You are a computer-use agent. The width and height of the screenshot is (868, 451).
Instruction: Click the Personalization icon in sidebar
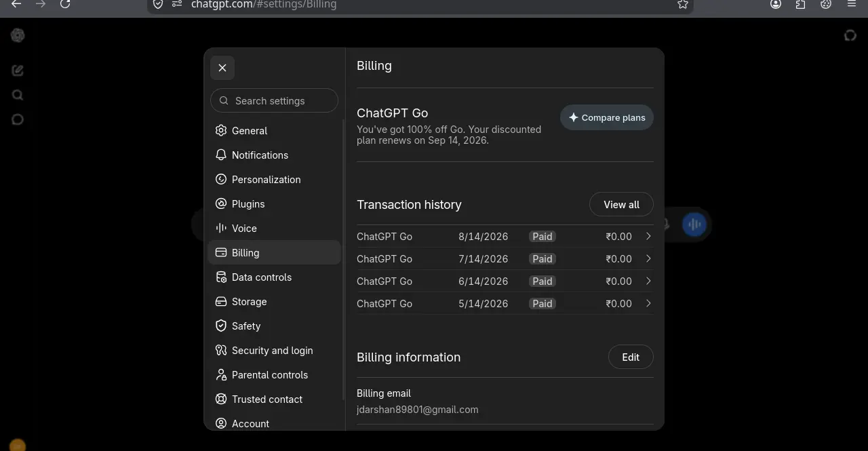[220, 179]
